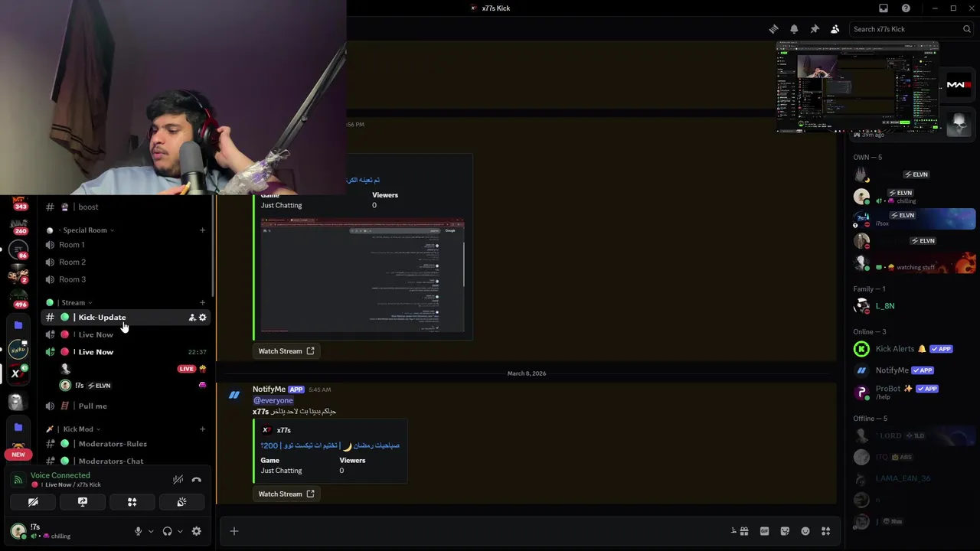Image resolution: width=980 pixels, height=551 pixels.
Task: Click Watch Stream under the older embed
Action: [x=286, y=351]
